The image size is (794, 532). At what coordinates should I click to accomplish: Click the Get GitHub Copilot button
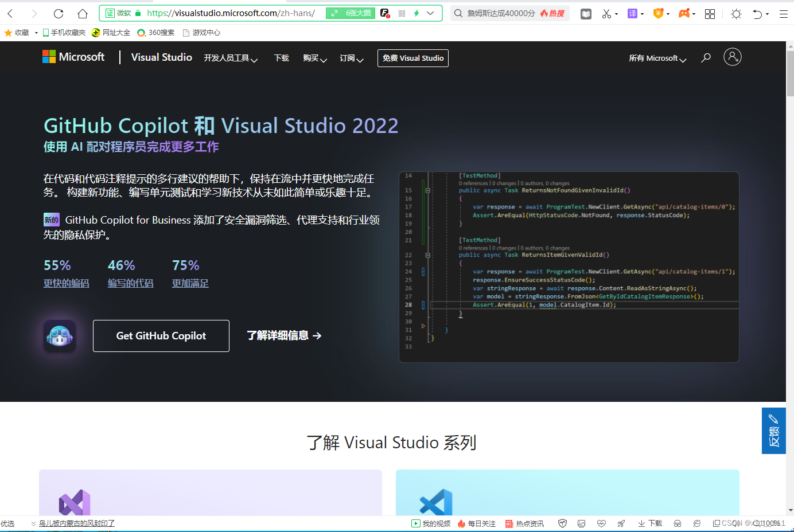coord(161,336)
